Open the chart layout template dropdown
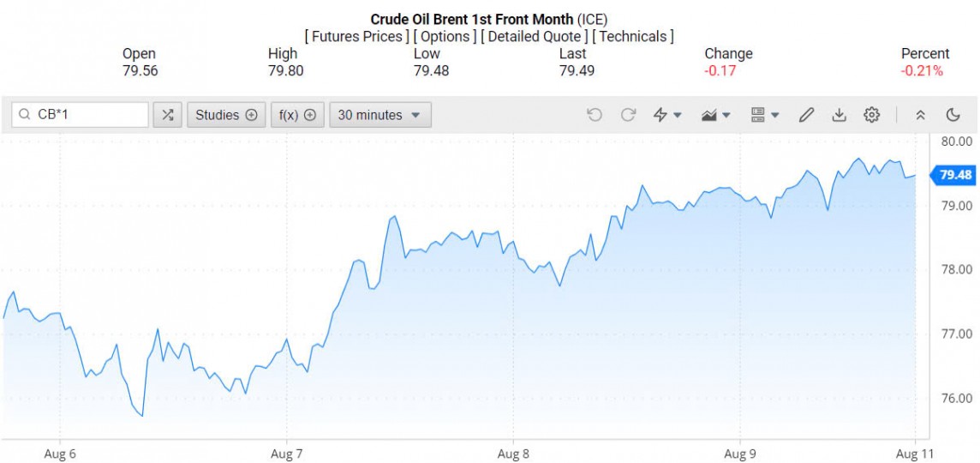The width and height of the screenshot is (980, 463). pyautogui.click(x=764, y=115)
